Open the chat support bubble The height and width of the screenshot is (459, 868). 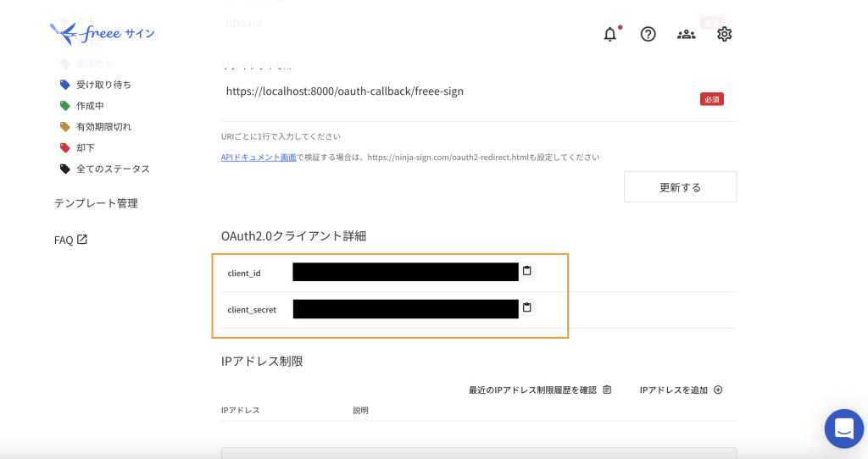pos(843,429)
